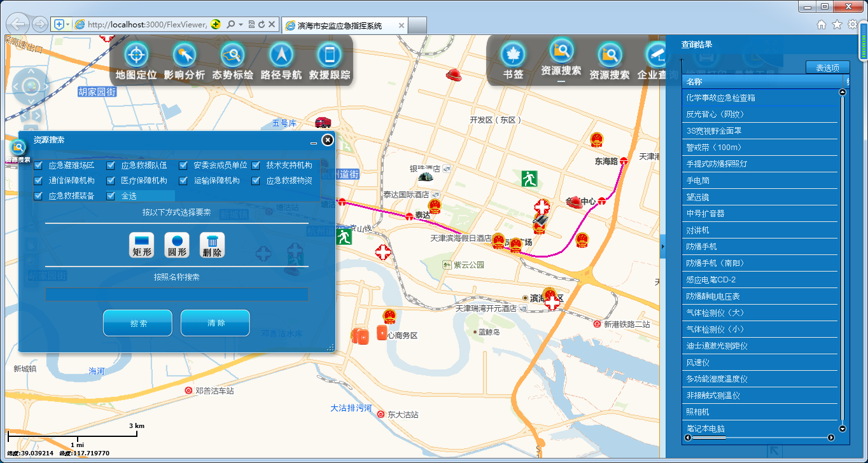Toggle the 应急避难场区 checkbox
868x463 pixels.
38,165
